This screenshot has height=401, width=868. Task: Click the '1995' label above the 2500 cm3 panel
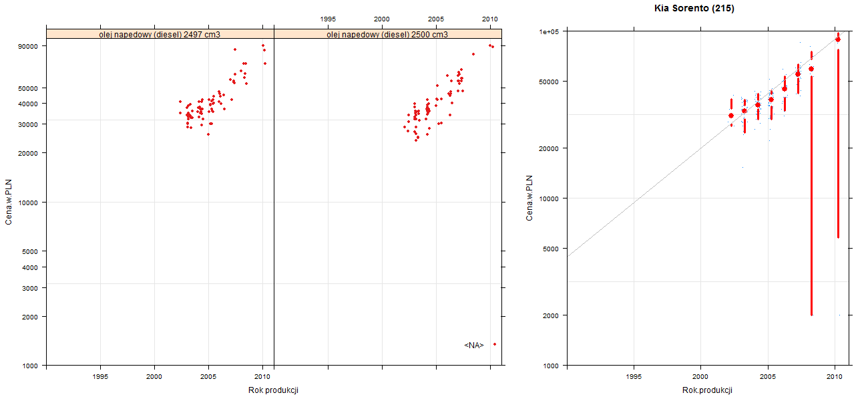(x=328, y=19)
